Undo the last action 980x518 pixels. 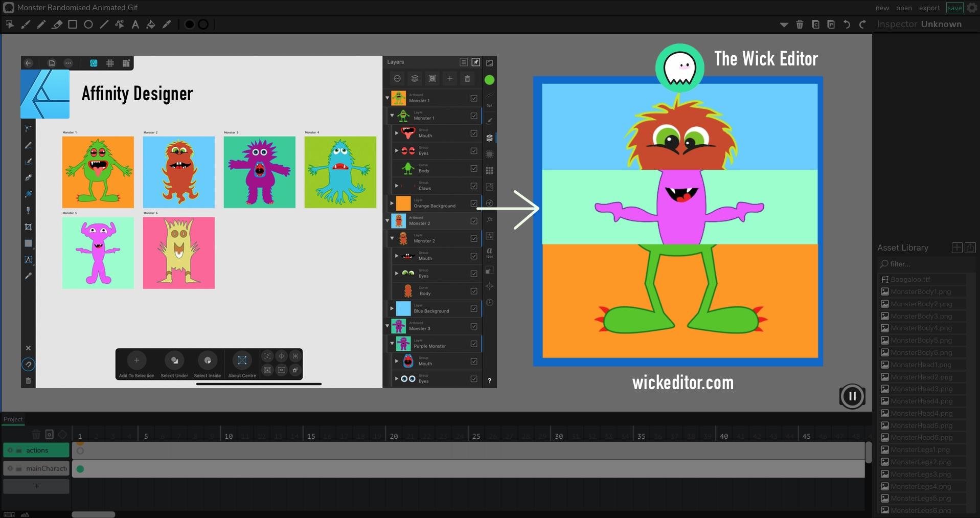848,24
